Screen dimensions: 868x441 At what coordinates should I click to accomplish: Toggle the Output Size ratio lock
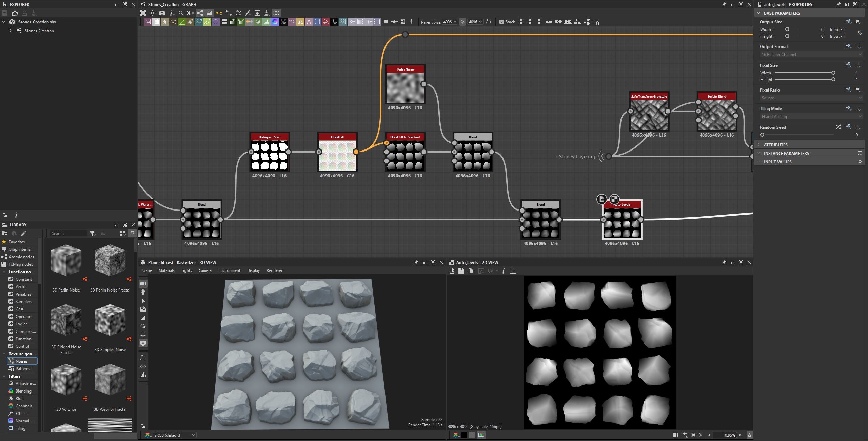pyautogui.click(x=860, y=33)
